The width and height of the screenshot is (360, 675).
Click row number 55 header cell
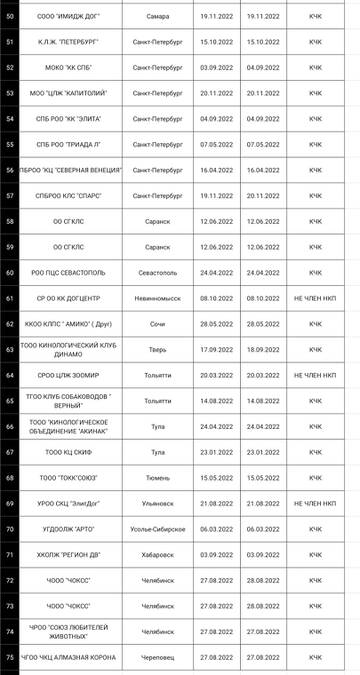coord(10,145)
